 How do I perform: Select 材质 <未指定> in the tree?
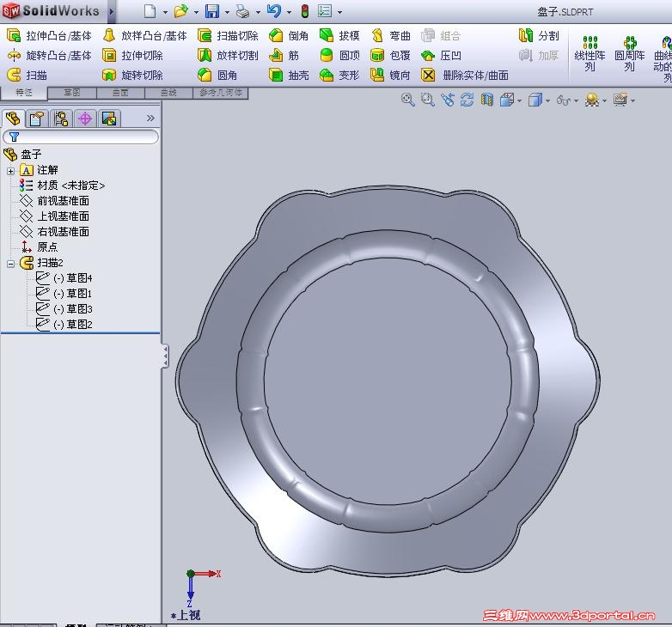[x=63, y=186]
